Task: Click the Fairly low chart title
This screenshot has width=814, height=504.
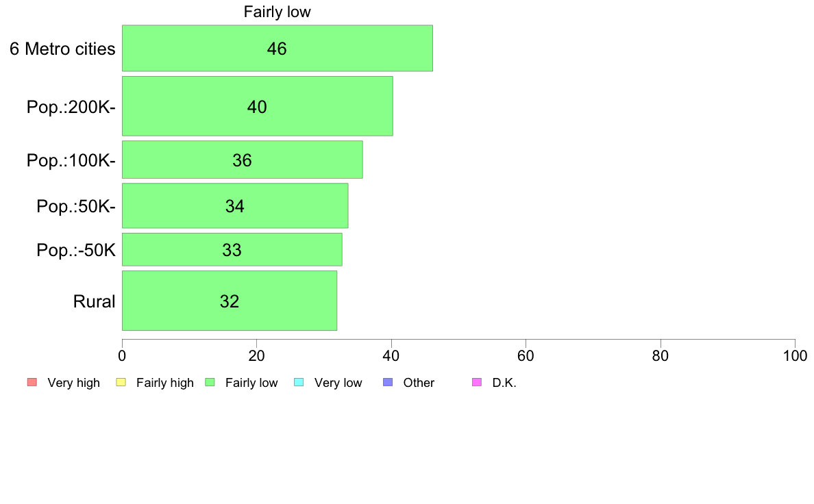Action: point(277,12)
